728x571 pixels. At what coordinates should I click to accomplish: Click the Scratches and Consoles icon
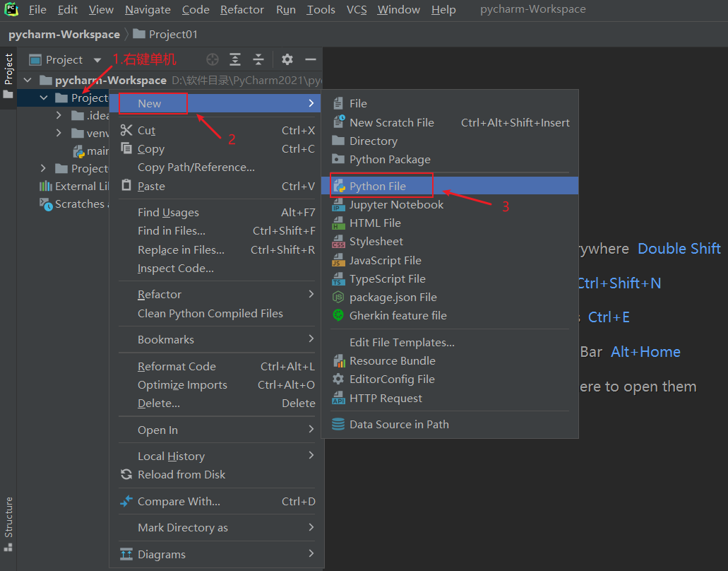pyautogui.click(x=46, y=204)
